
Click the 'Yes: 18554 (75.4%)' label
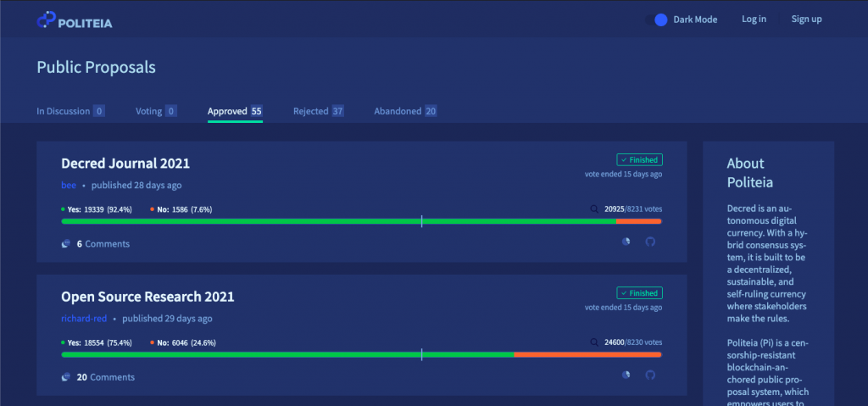pyautogui.click(x=97, y=343)
